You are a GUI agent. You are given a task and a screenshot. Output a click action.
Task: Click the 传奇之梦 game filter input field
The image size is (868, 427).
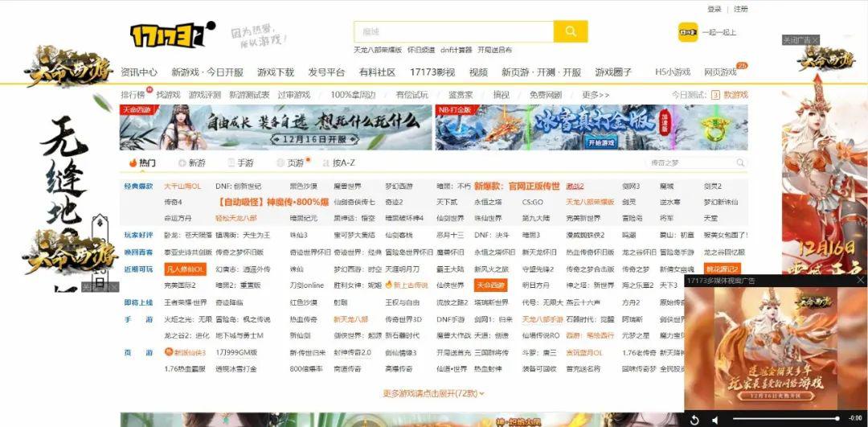(692, 162)
